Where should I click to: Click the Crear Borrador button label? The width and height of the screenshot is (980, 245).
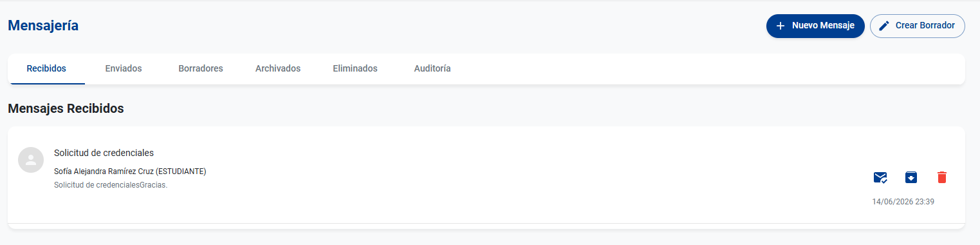coord(925,26)
